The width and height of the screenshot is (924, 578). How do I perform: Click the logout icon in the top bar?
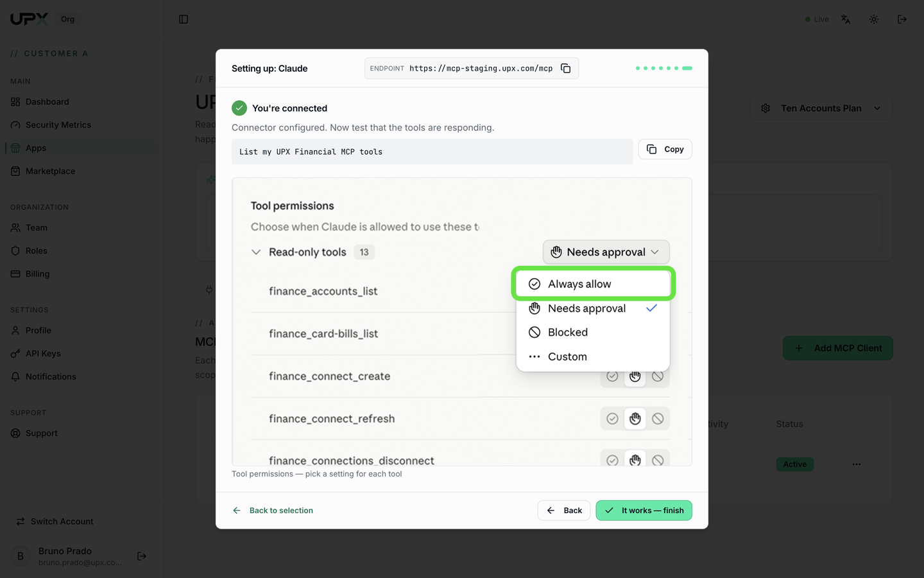902,19
